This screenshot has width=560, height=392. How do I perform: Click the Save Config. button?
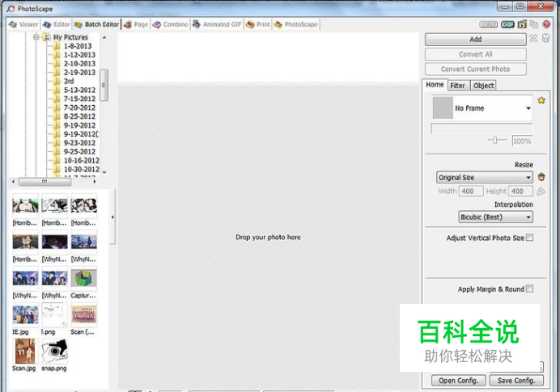point(516,381)
